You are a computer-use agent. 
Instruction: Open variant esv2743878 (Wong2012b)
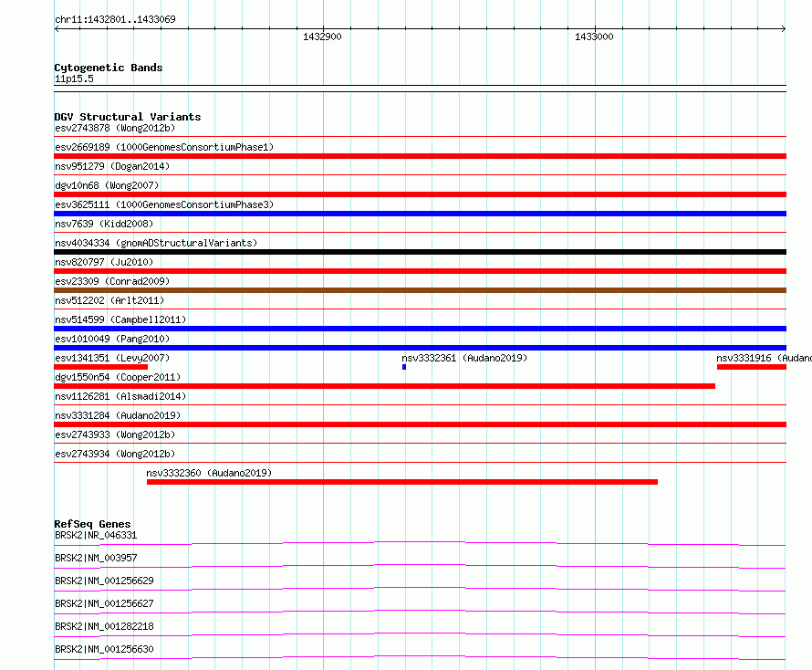click(x=115, y=128)
